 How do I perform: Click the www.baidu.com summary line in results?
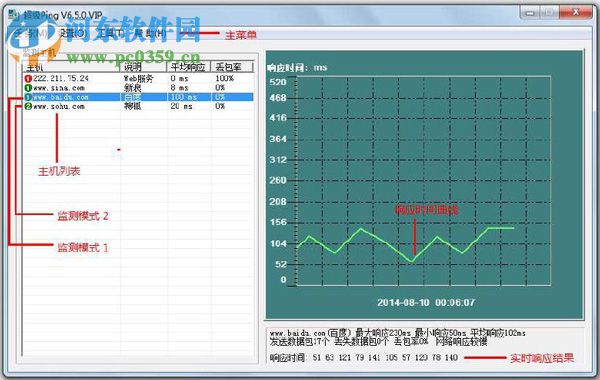397,333
